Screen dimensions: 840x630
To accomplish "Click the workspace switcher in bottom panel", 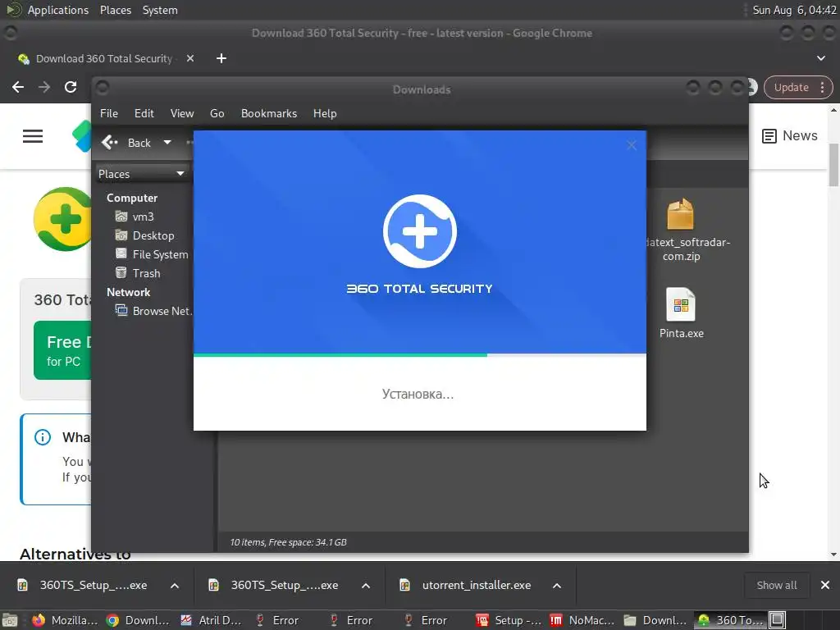I will coord(778,620).
